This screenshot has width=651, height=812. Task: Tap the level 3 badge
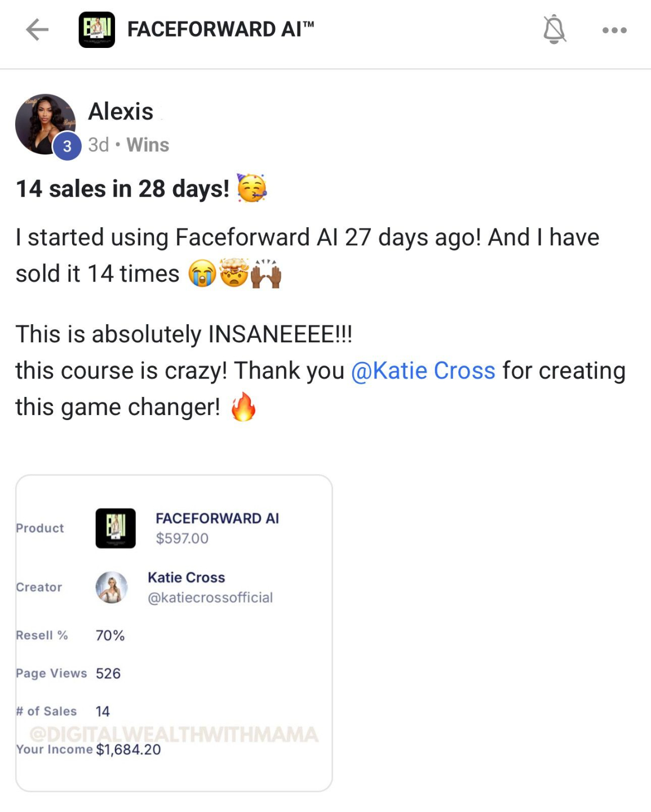point(67,147)
